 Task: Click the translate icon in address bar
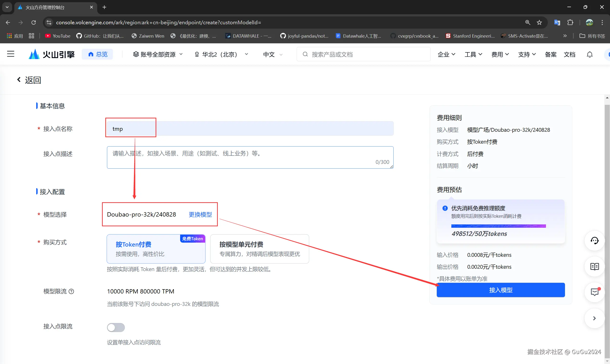pos(557,23)
